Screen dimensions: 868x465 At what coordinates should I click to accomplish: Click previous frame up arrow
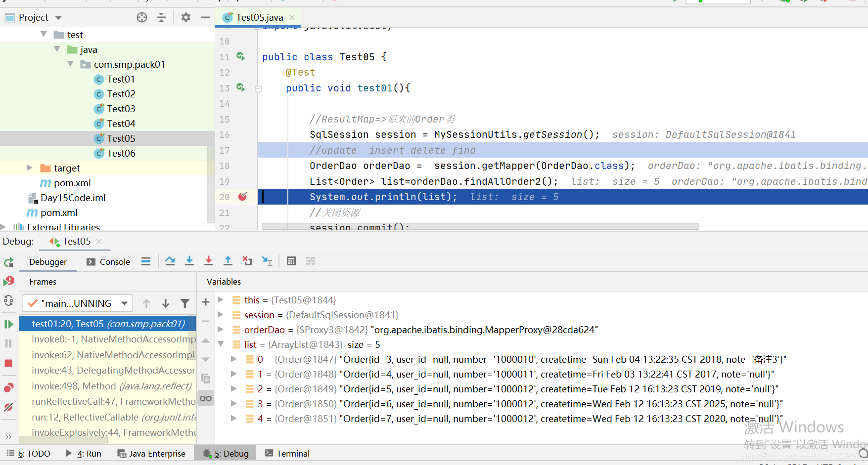tap(146, 303)
